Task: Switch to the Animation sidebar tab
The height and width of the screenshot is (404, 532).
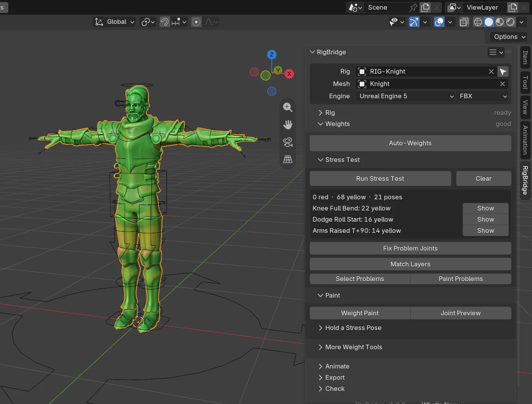Action: pyautogui.click(x=525, y=140)
